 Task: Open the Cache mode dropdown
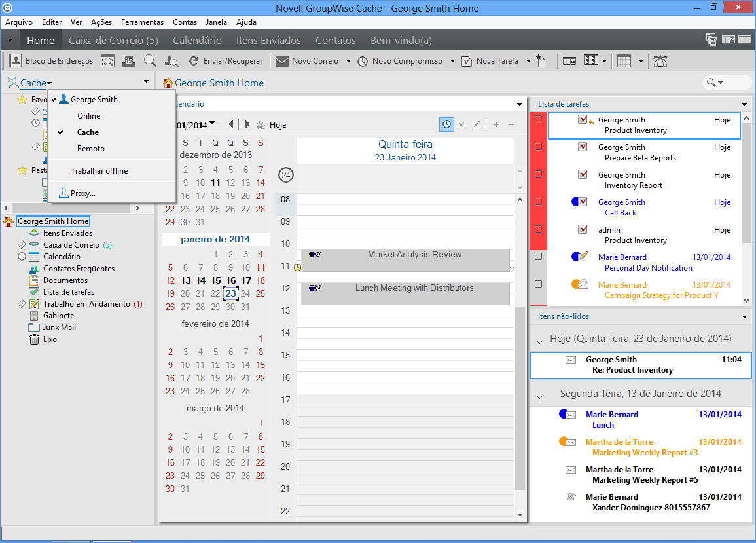tap(36, 83)
